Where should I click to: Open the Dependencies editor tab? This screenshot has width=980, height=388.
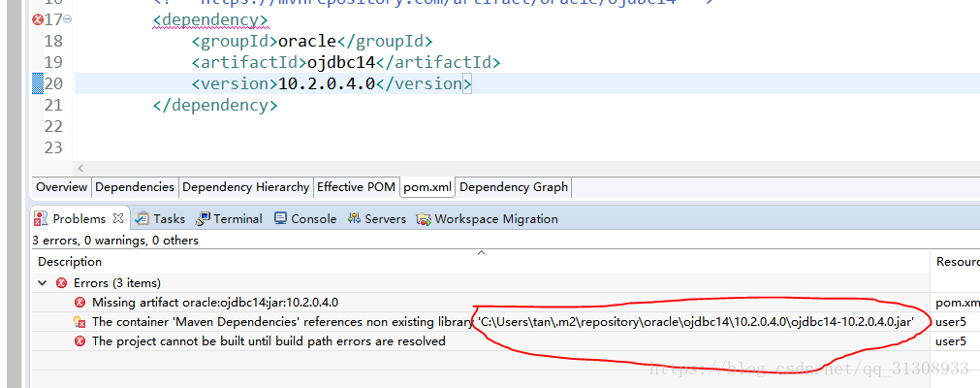[x=135, y=187]
